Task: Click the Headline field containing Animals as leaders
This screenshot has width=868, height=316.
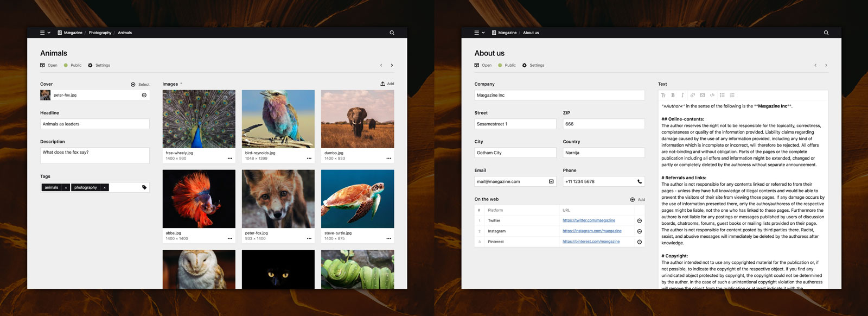Action: click(95, 124)
